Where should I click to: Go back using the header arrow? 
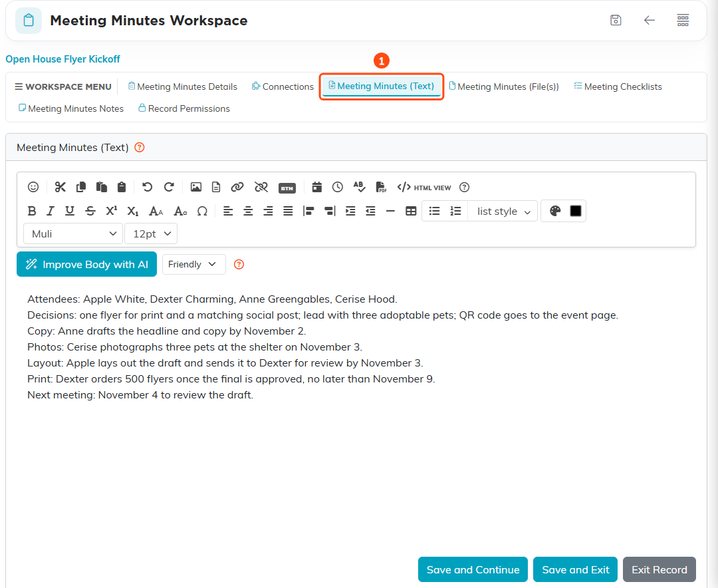650,20
